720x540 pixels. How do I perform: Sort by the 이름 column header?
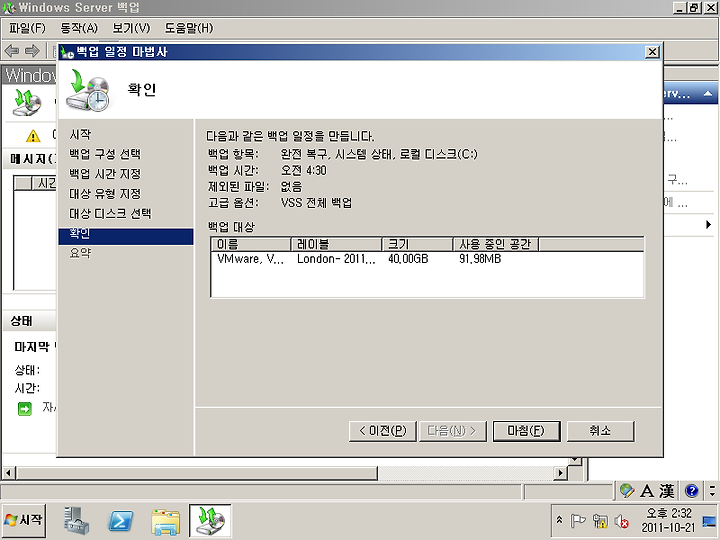(x=251, y=244)
